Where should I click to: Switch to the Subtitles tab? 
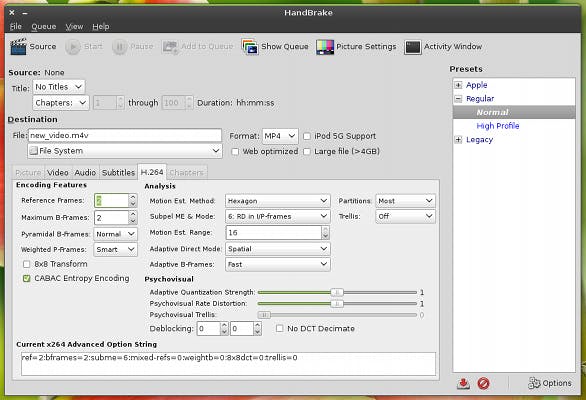[x=118, y=172]
